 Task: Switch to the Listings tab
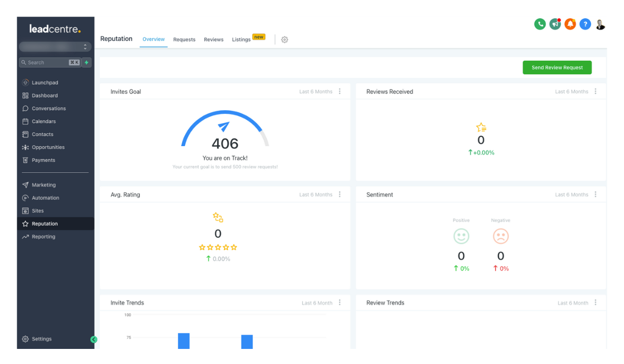(241, 40)
